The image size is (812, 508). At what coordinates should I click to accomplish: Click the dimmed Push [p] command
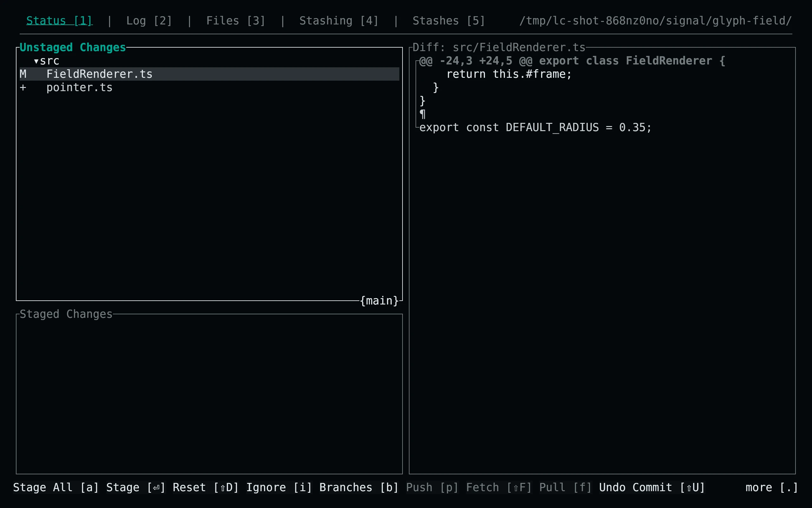pyautogui.click(x=432, y=487)
